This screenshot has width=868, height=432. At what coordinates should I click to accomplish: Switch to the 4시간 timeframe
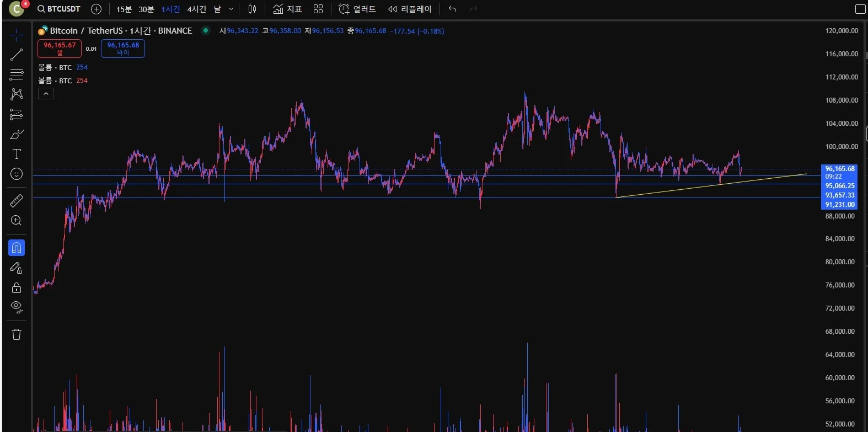pos(196,9)
